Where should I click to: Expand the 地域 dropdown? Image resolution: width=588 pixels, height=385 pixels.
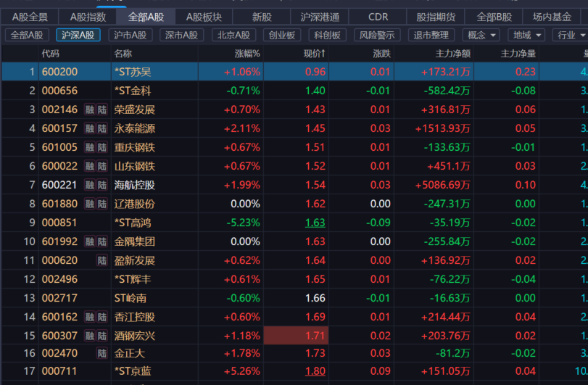[526, 36]
